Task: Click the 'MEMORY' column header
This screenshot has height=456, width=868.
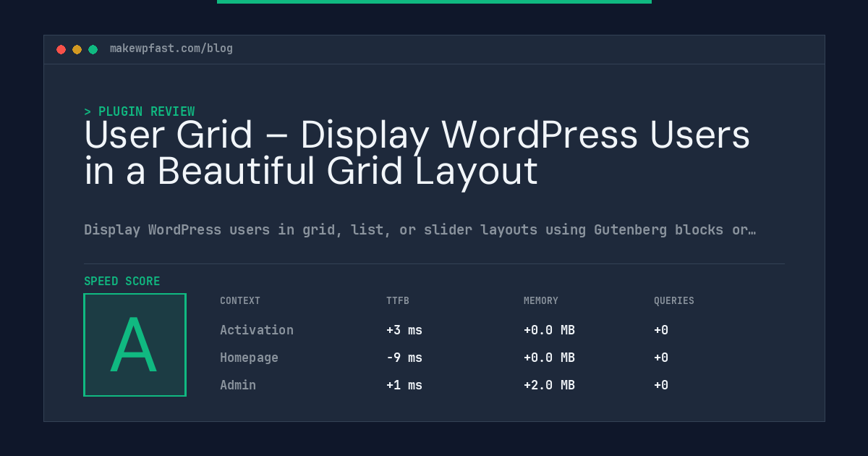Action: (x=541, y=301)
